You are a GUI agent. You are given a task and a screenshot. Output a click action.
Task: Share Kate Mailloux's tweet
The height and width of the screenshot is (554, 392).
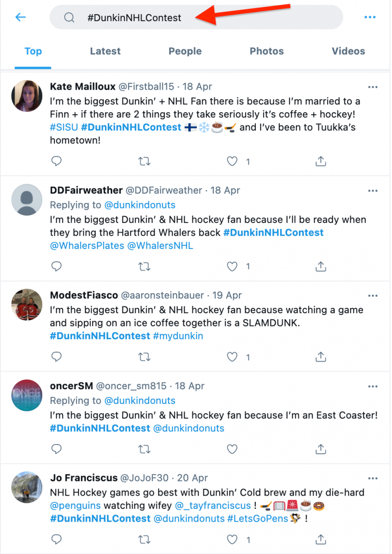click(x=320, y=161)
